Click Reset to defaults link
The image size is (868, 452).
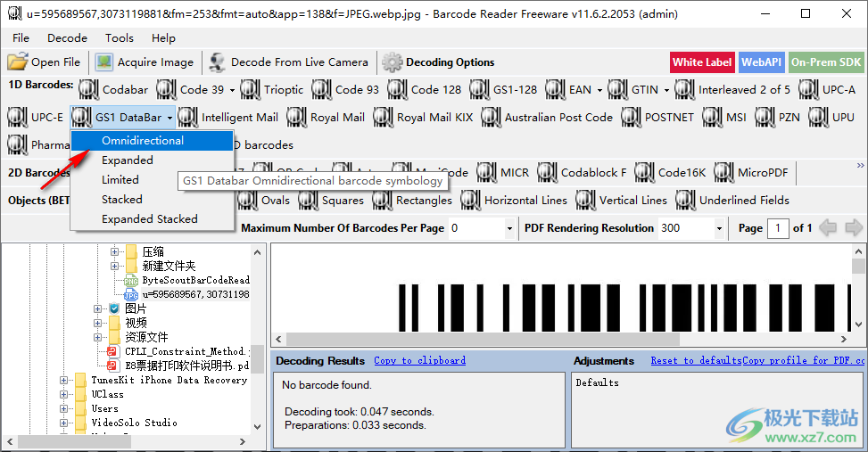(x=696, y=361)
